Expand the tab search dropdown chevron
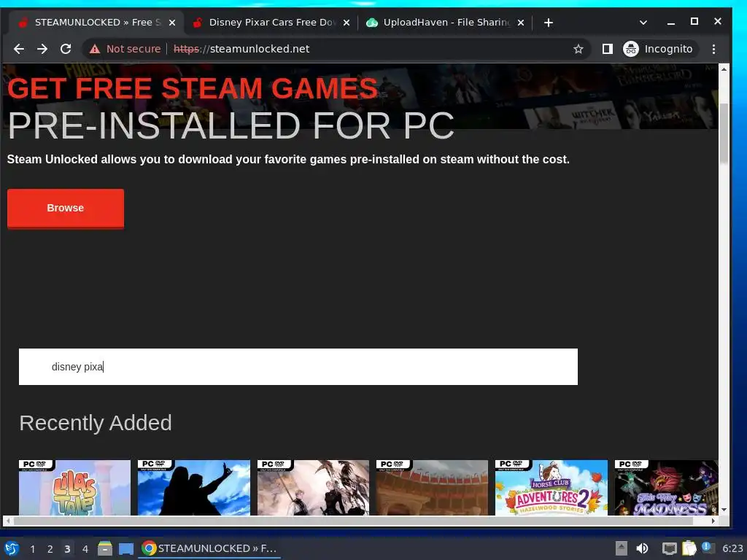 pos(643,23)
